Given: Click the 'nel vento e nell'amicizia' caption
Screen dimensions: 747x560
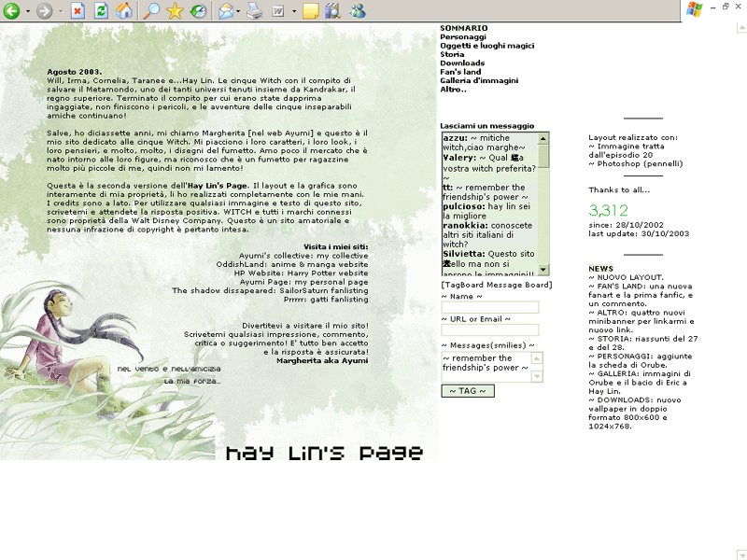Looking at the screenshot, I should click(169, 369).
